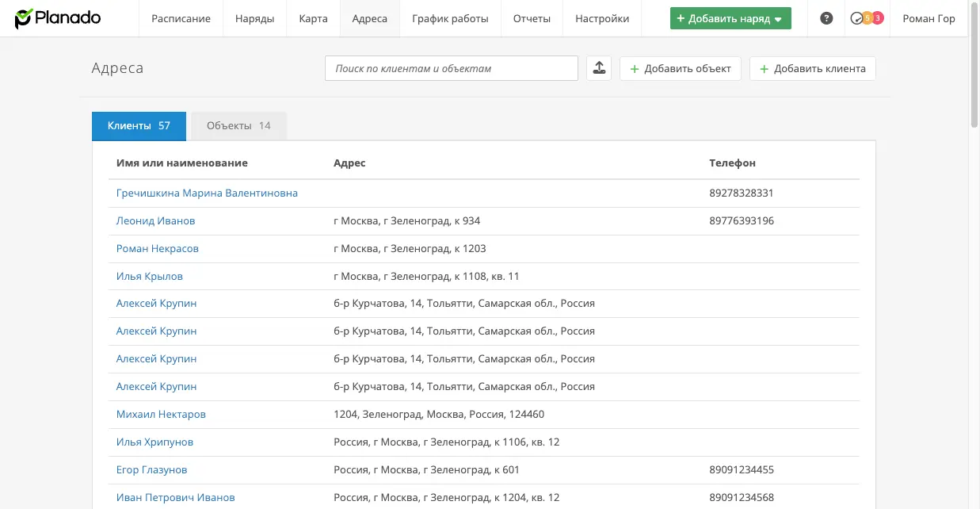Open client Леонид Иванов
980x509 pixels.
tap(155, 220)
